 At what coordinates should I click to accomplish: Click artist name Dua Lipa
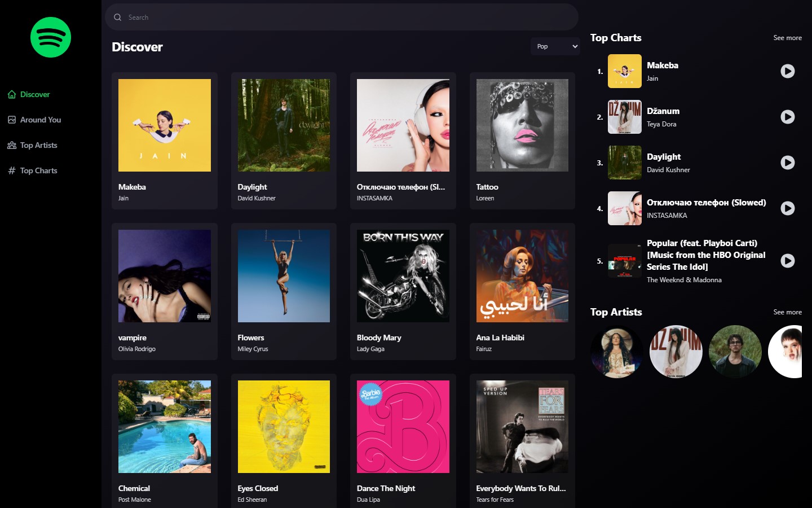click(368, 500)
